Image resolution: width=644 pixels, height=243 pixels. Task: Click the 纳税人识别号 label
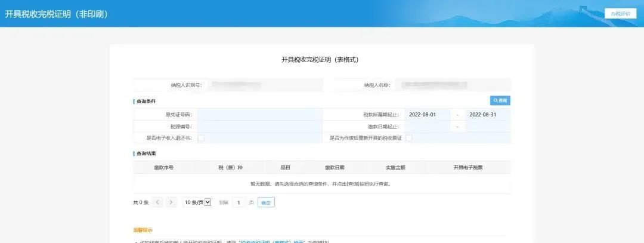coord(187,85)
